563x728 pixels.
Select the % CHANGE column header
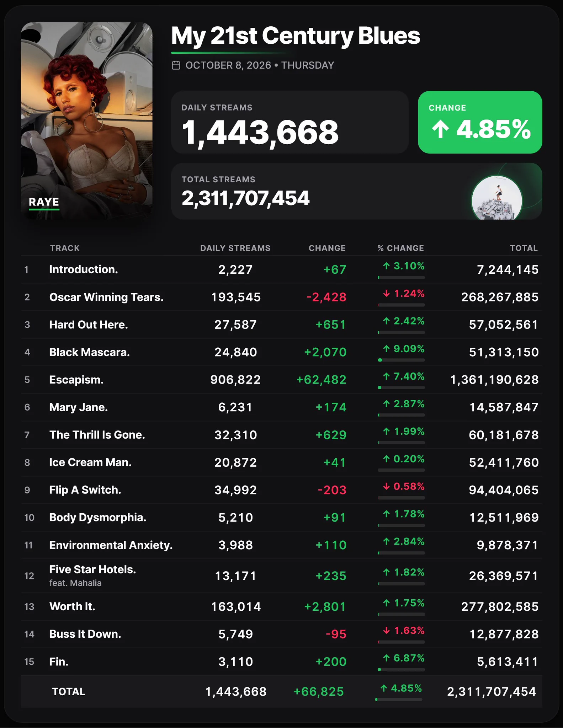(x=401, y=248)
